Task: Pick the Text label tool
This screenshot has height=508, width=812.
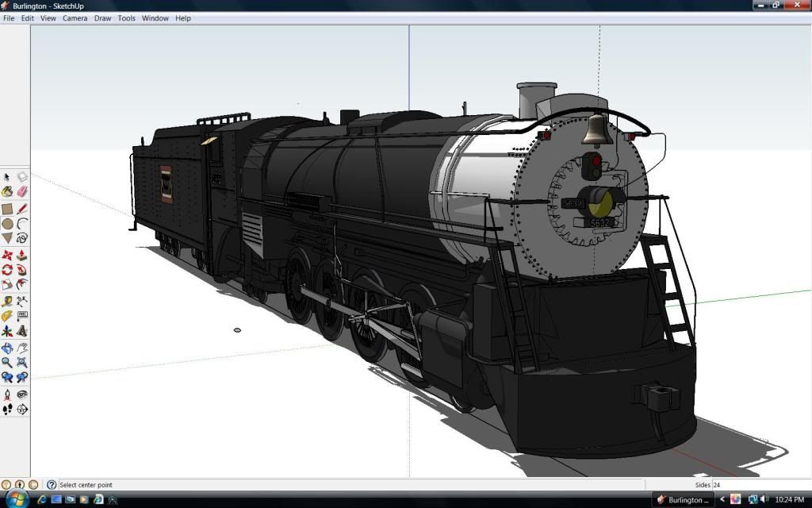Action: (21, 316)
